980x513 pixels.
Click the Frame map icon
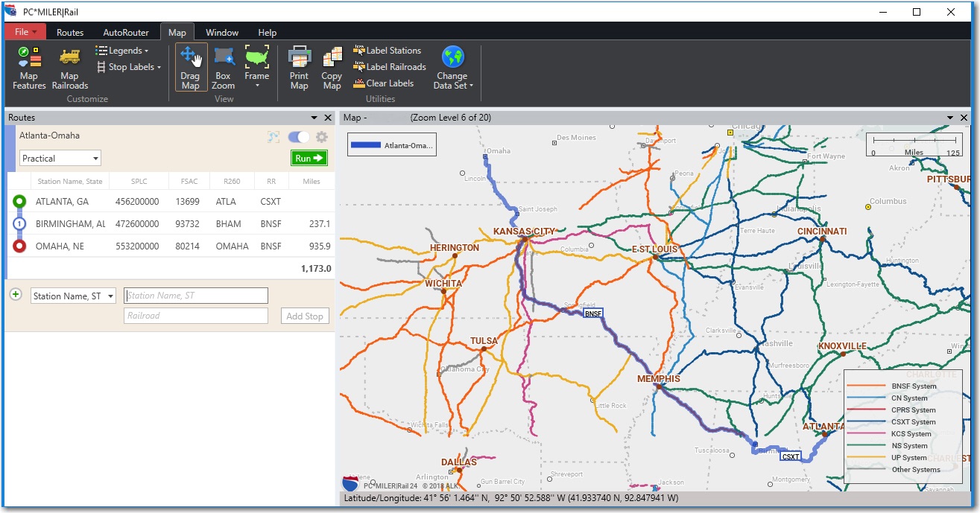(256, 58)
